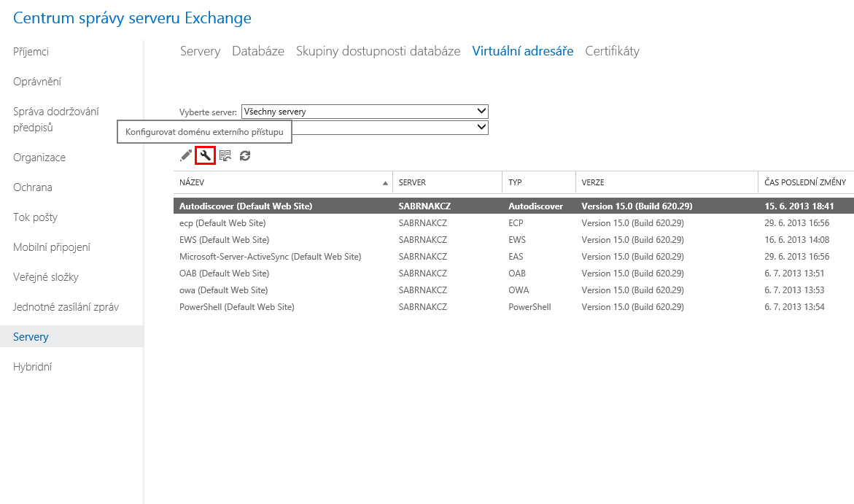The height and width of the screenshot is (504, 854).
Task: Expand the second dropdown below the server selector
Action: click(481, 127)
